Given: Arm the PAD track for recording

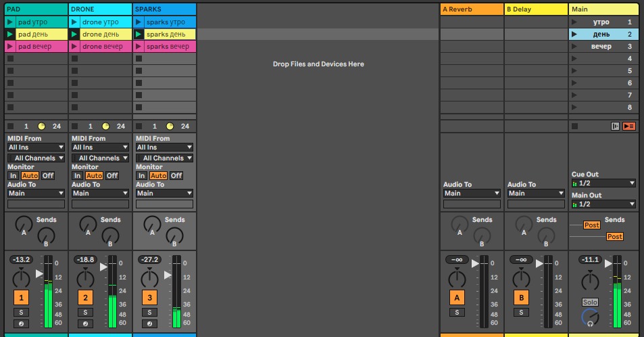Looking at the screenshot, I should pos(22,324).
